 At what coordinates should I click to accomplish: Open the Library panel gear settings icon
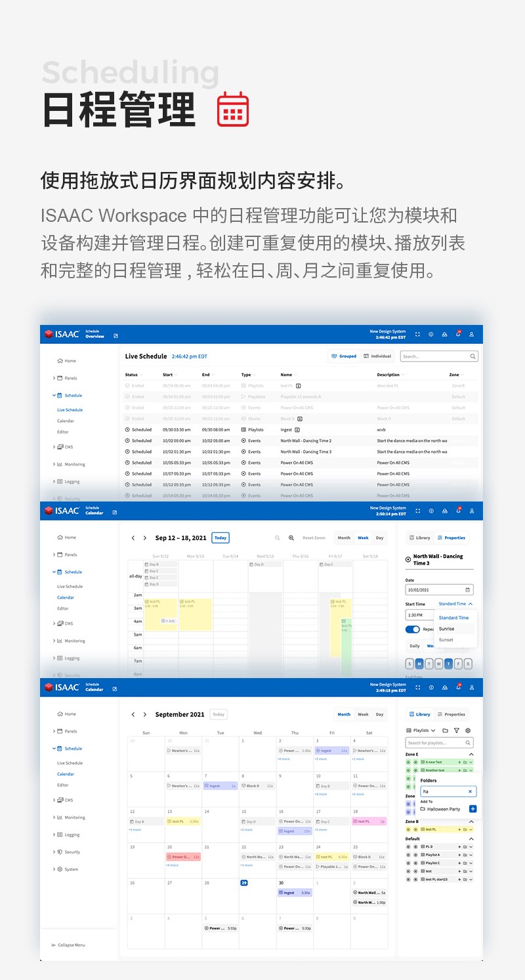tap(468, 731)
